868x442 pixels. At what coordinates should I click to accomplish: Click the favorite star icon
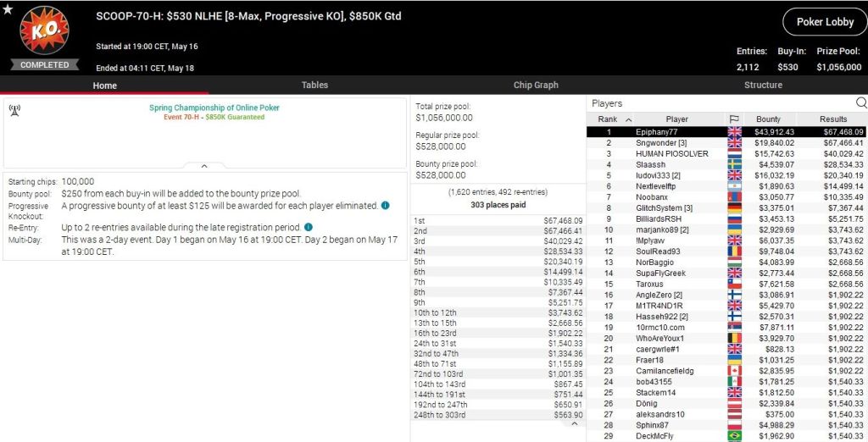tap(8, 10)
